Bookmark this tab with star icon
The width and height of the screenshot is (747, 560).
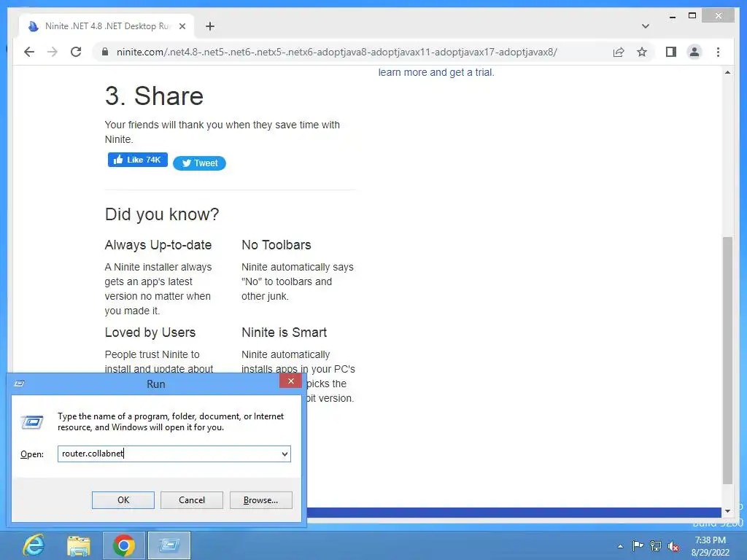click(642, 52)
